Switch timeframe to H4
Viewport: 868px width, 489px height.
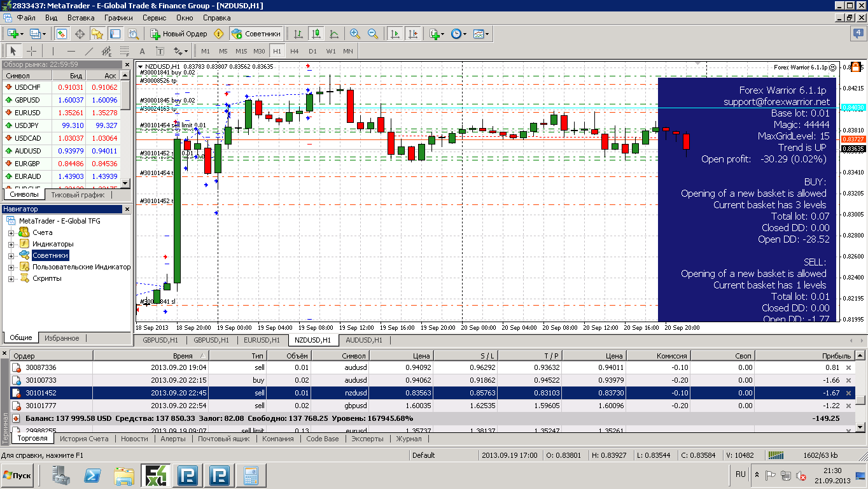point(294,51)
